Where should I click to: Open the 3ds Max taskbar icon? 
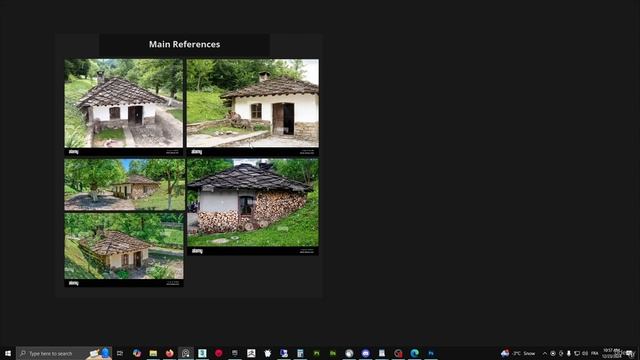tap(202, 353)
